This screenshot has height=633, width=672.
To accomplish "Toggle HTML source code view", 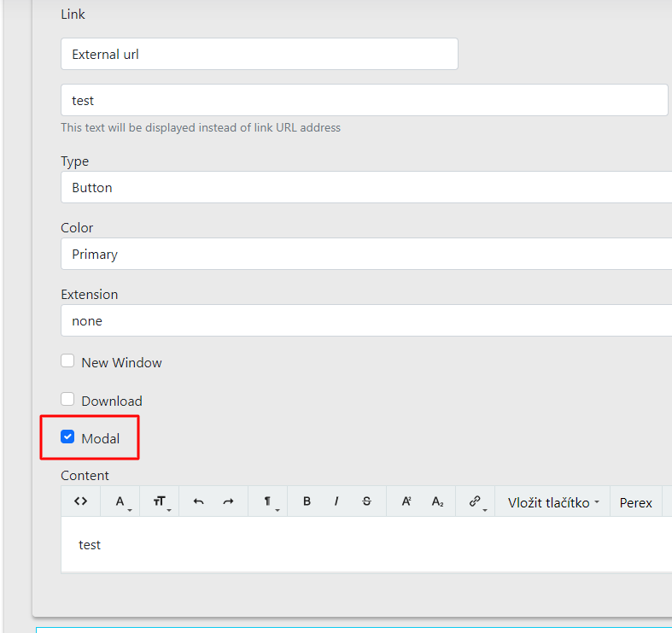I will [80, 501].
